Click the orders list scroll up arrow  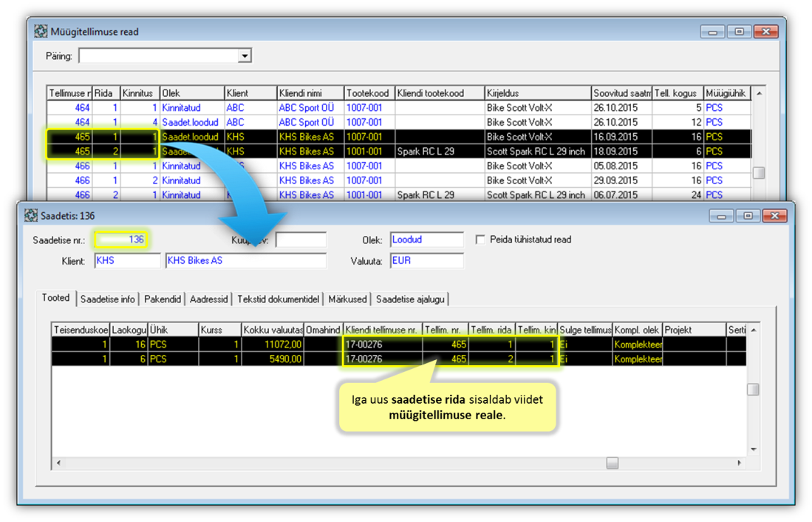tap(759, 93)
